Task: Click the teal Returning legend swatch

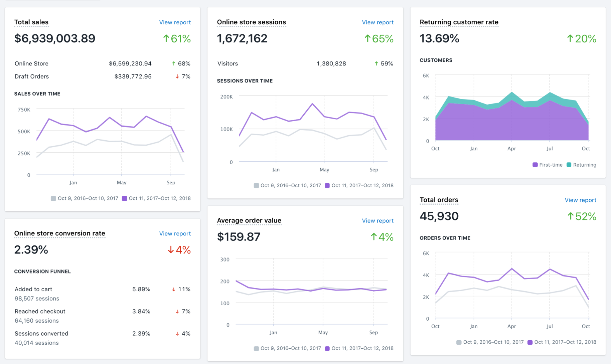Action: tap(569, 165)
